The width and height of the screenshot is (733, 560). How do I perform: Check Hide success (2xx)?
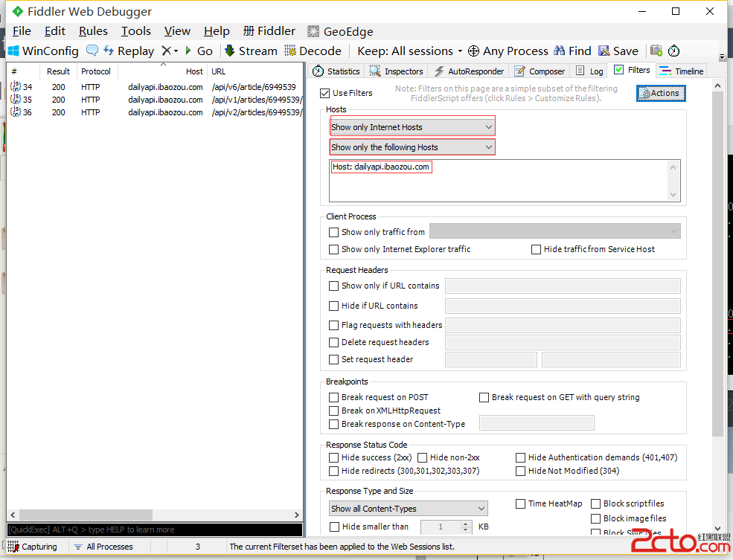[334, 457]
